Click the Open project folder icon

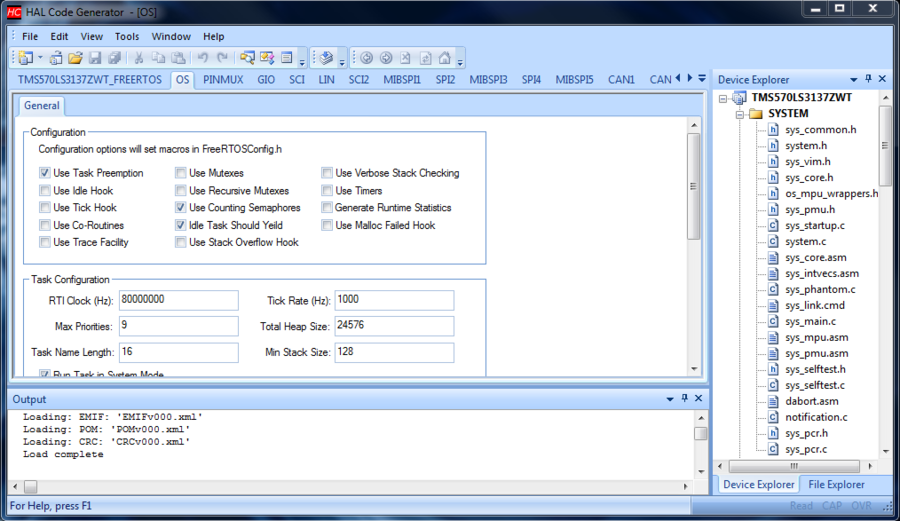[x=75, y=58]
